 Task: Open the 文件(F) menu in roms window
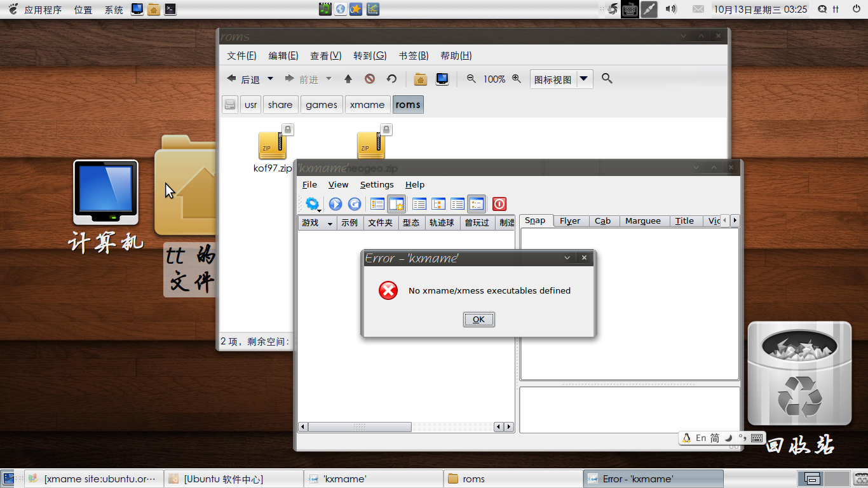pos(241,56)
